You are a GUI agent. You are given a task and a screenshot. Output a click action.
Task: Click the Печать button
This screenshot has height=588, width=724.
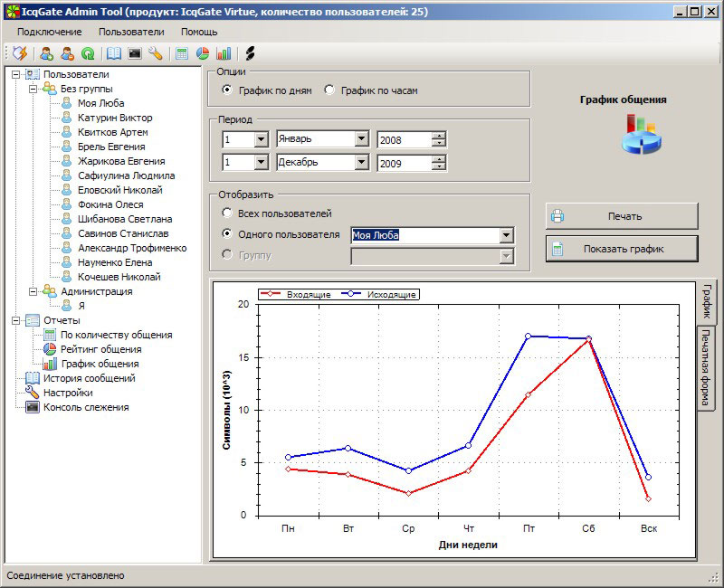pyautogui.click(x=622, y=216)
